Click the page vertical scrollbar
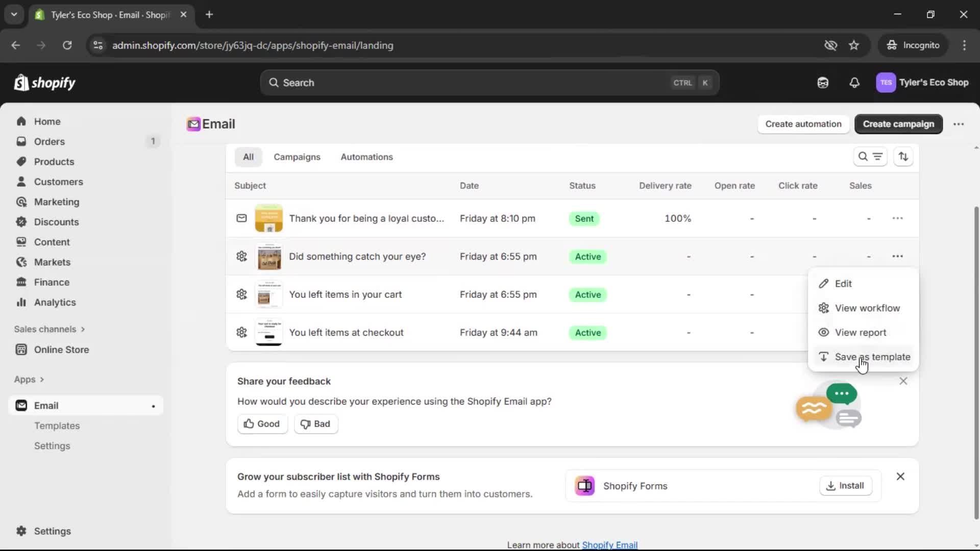The image size is (980, 551). pyautogui.click(x=976, y=362)
